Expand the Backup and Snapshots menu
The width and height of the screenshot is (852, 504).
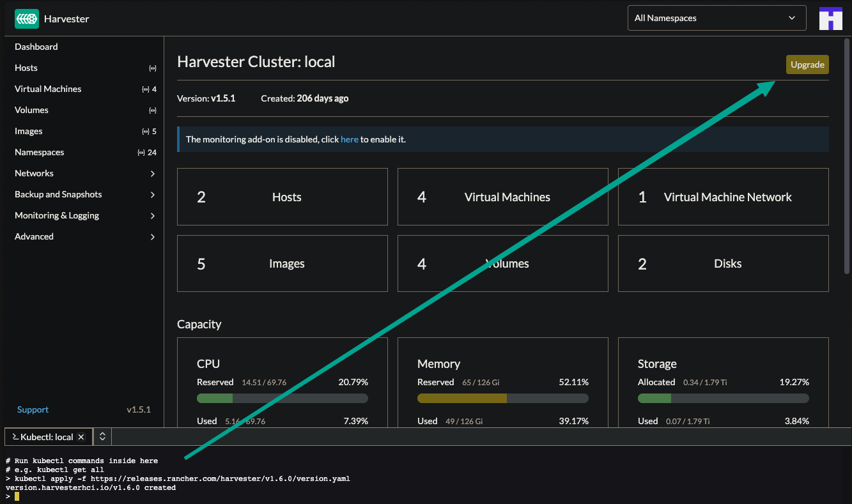click(153, 194)
